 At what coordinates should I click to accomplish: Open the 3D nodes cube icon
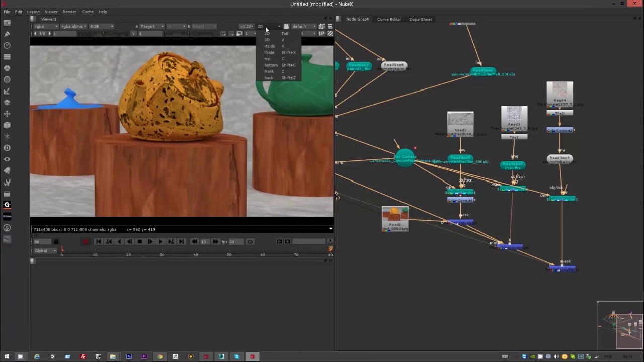click(x=7, y=125)
